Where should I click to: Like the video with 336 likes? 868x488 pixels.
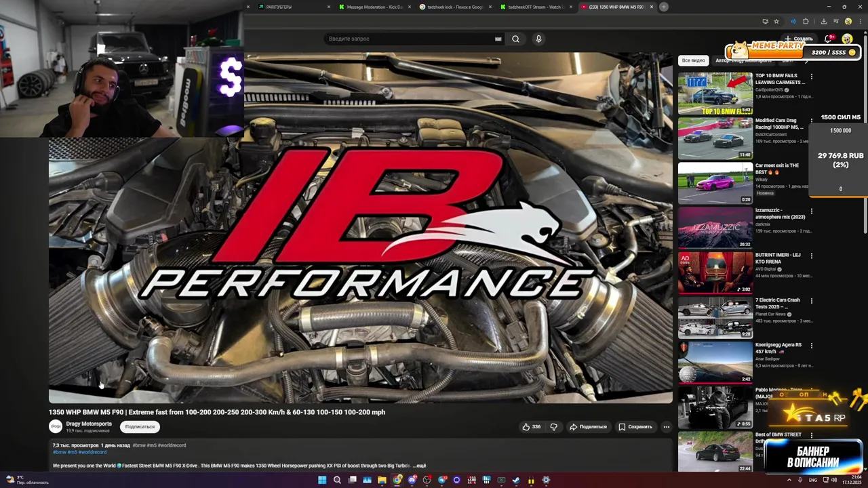coord(531,427)
